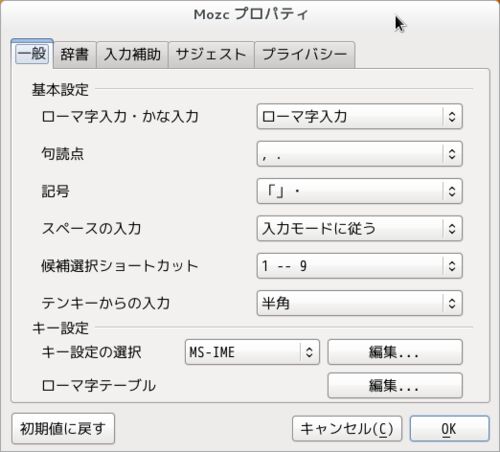Click the ローマ字テーブル label
The width and height of the screenshot is (500, 452).
99,386
